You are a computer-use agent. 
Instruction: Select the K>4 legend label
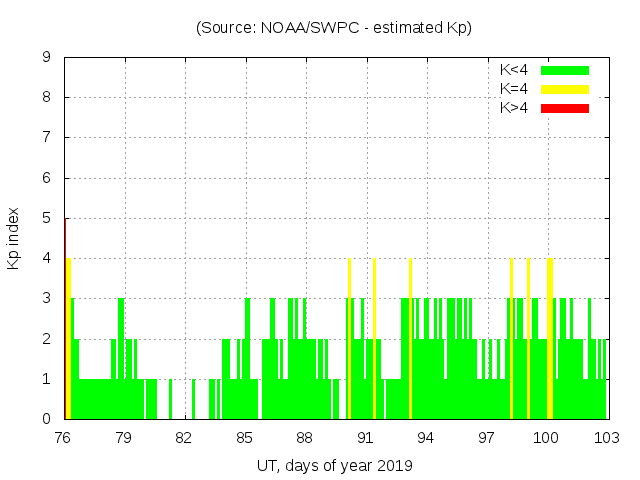coord(512,108)
